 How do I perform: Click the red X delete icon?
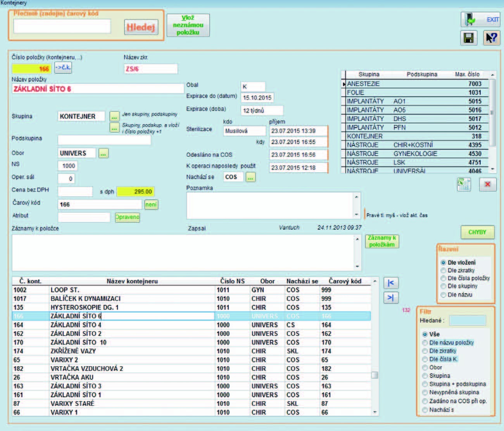487,184
